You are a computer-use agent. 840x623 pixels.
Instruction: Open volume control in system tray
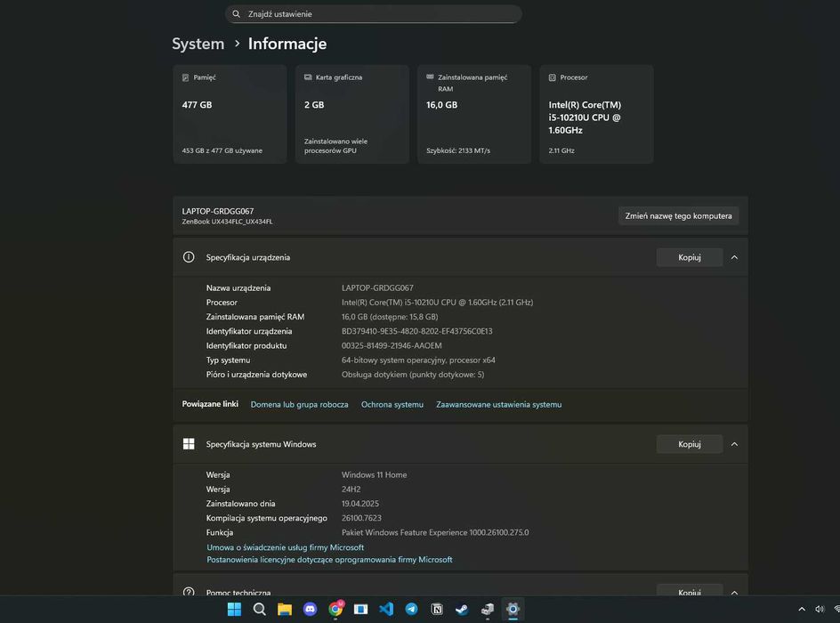820,609
